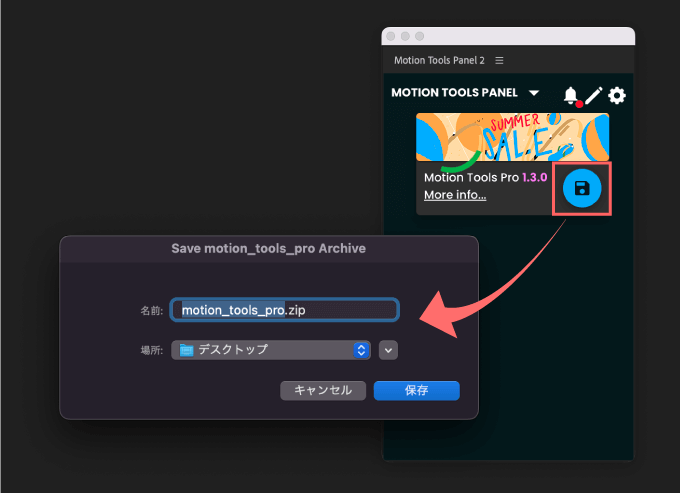Screen dimensions: 680x493
Task: Click the Motion Tools Pro 1.3.0 version text
Action: [485, 177]
